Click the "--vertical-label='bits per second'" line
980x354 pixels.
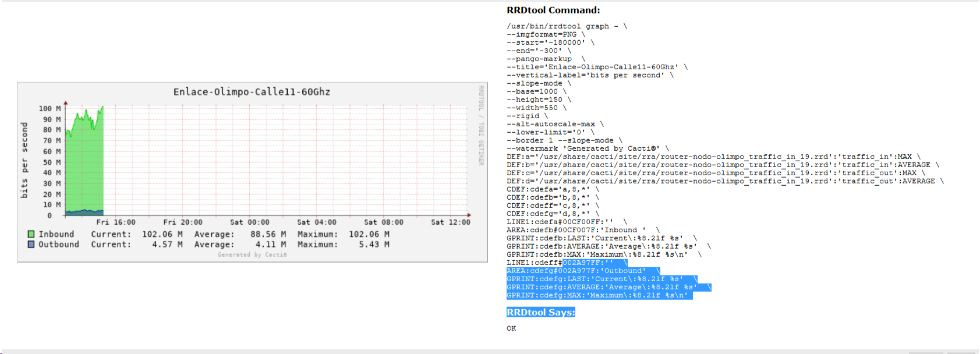click(x=590, y=75)
